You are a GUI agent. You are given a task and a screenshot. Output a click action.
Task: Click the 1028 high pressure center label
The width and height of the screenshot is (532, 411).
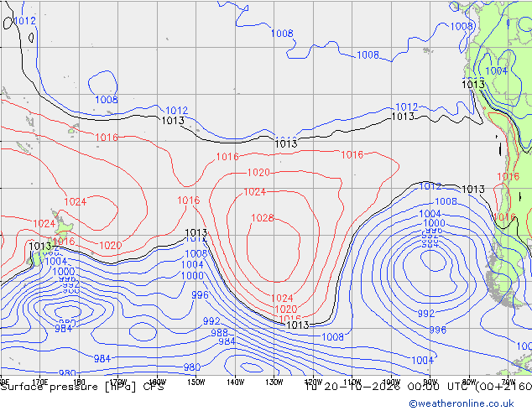(263, 218)
